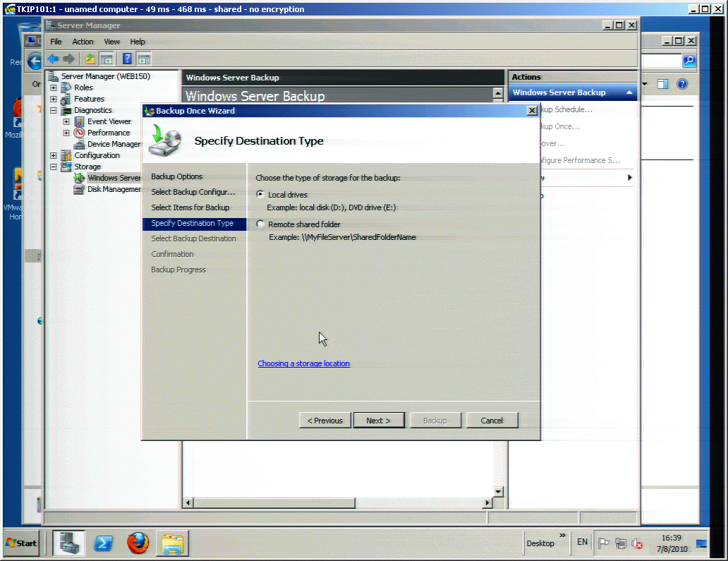
Task: Click the horizontal scrollbar thumb in center pane
Action: click(x=274, y=502)
